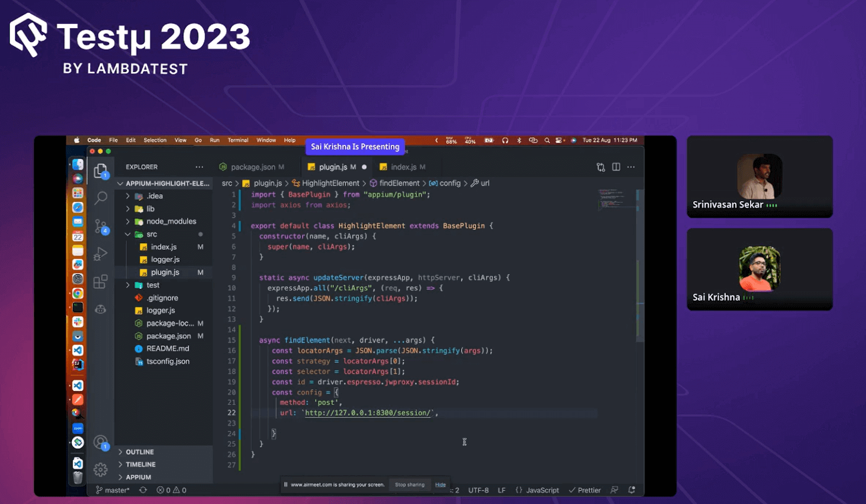Viewport: 866px width, 504px height.
Task: Open Source Control view in activity bar
Action: [101, 227]
